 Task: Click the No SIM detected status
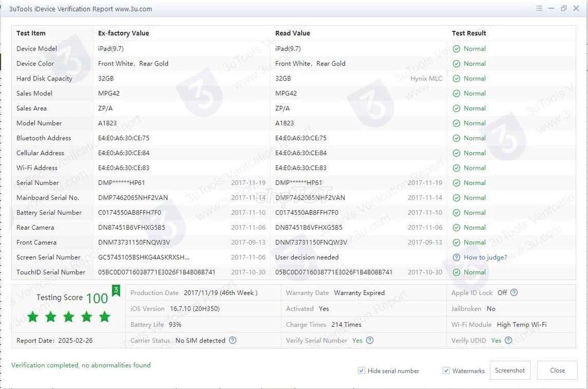click(200, 340)
